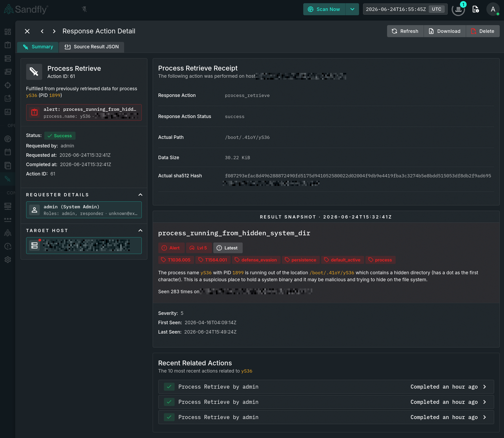Delete this response action
Viewport: 504px width, 438px height.
pyautogui.click(x=483, y=31)
